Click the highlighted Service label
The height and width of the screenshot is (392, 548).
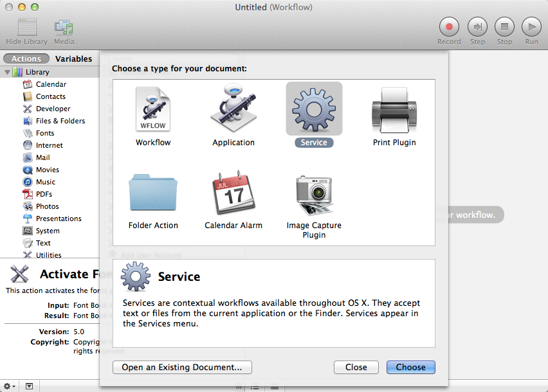coord(314,143)
